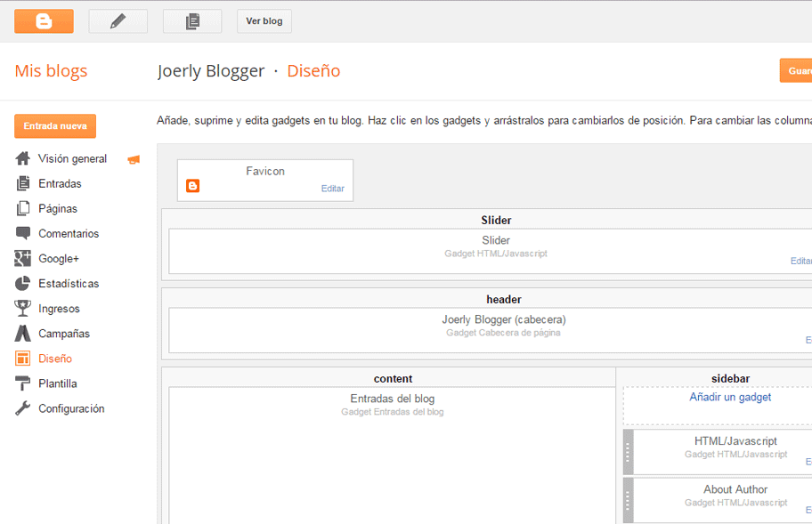This screenshot has width=812, height=524.
Task: Open Comentarios section
Action: (x=69, y=233)
